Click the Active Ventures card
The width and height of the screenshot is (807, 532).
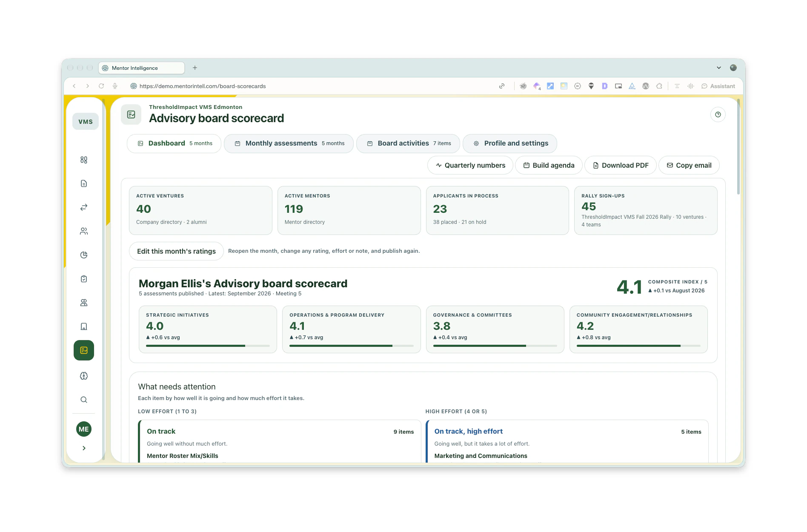pos(200,210)
